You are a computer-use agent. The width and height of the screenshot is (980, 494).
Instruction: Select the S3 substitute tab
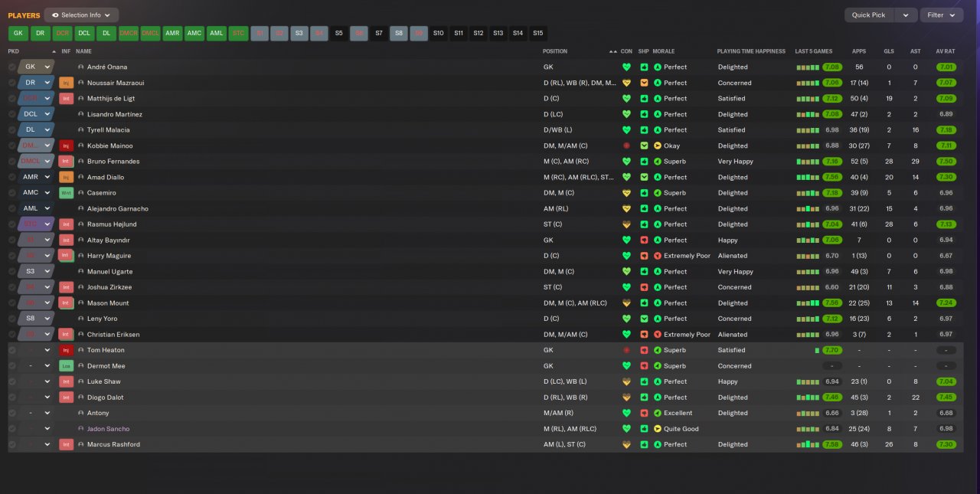point(299,34)
